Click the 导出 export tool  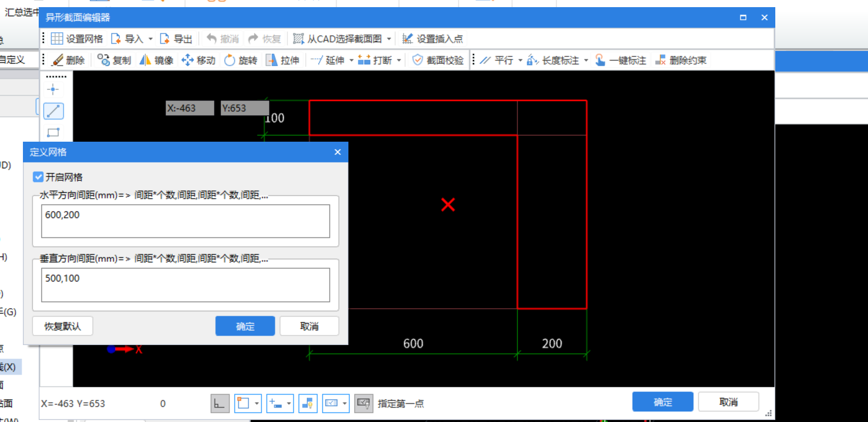[176, 39]
